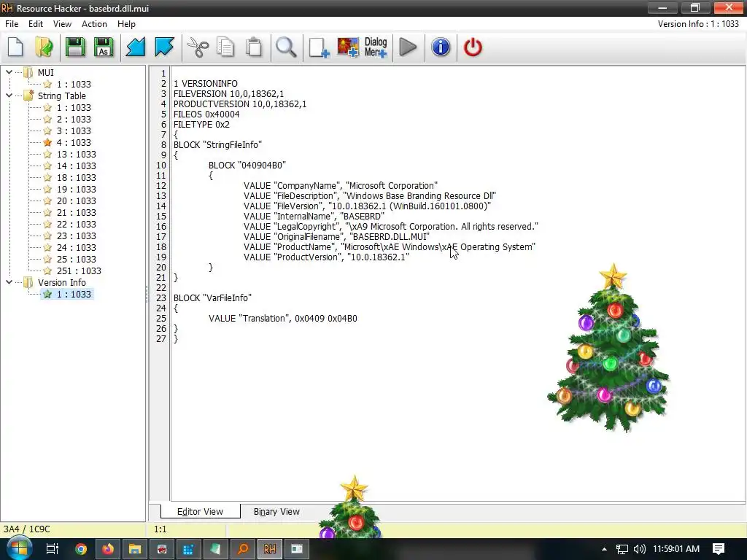Click the String Table folder label
Image resolution: width=747 pixels, height=560 pixels.
(x=62, y=96)
